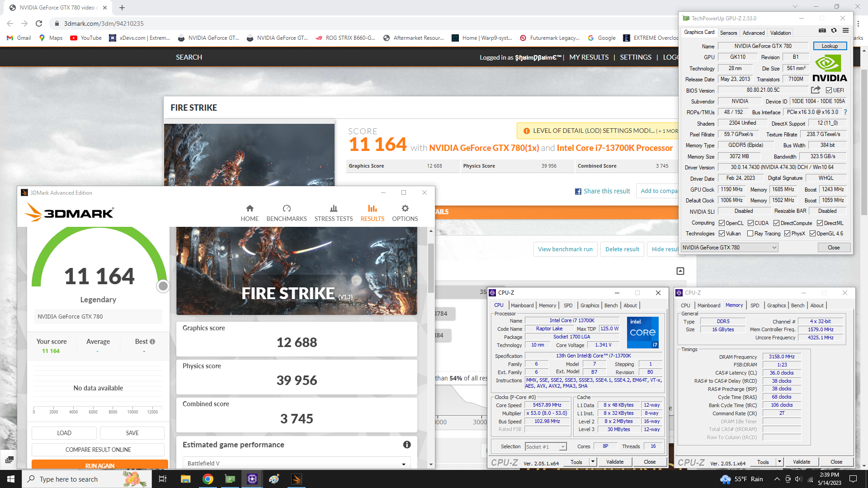This screenshot has width=868, height=488.
Task: Click Delete result button on webpage
Action: [622, 249]
